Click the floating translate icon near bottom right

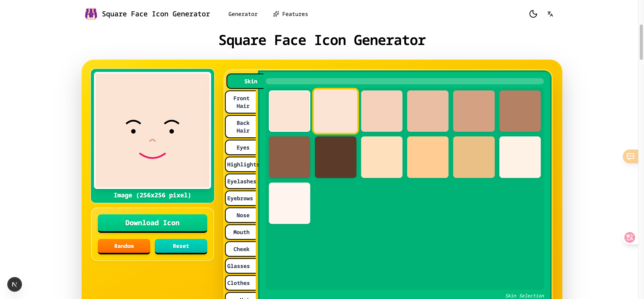(630, 237)
